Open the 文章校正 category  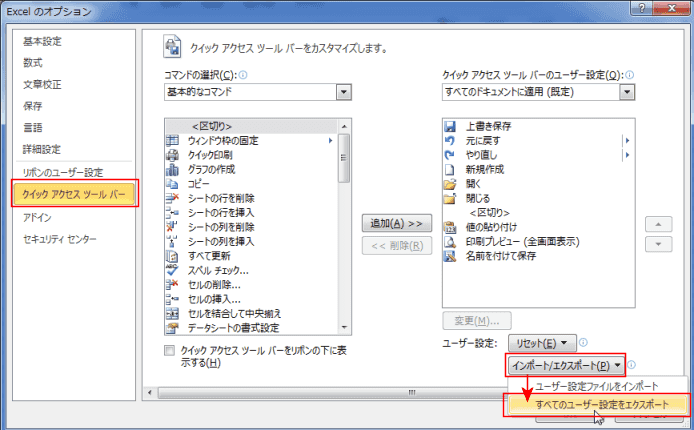click(x=42, y=84)
